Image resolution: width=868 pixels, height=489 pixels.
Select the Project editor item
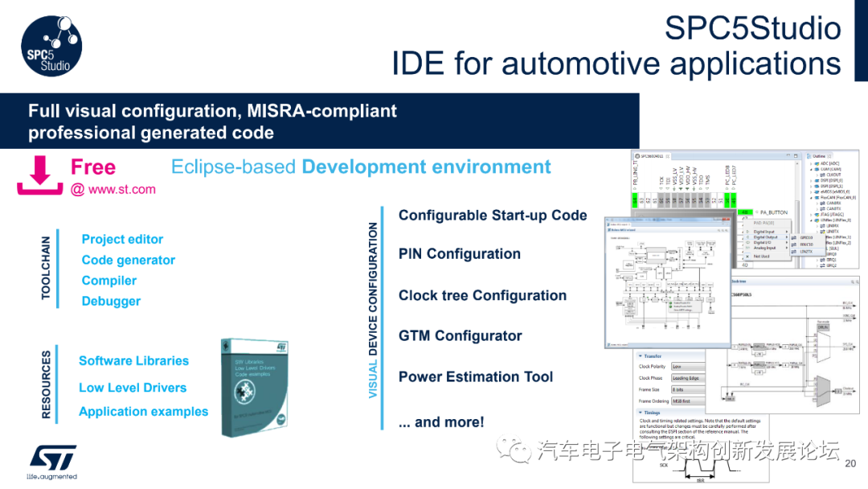[x=122, y=239]
